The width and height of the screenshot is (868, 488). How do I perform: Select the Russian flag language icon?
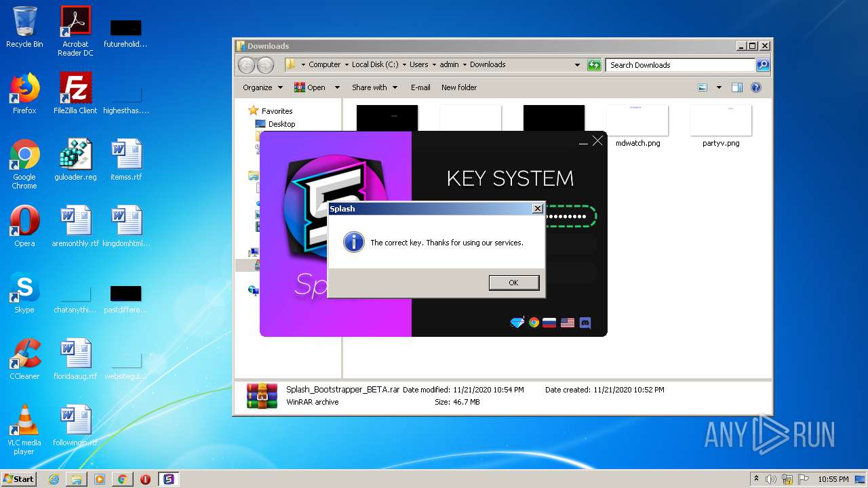[549, 323]
